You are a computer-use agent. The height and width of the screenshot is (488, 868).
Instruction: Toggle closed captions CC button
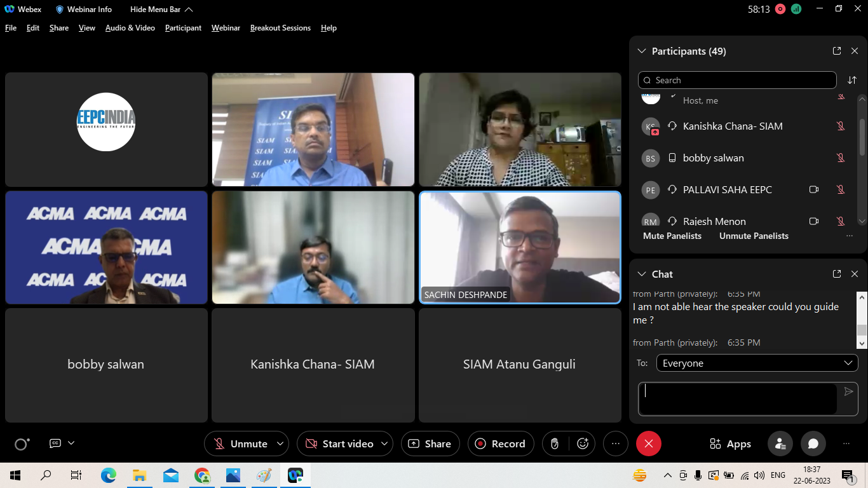click(55, 444)
